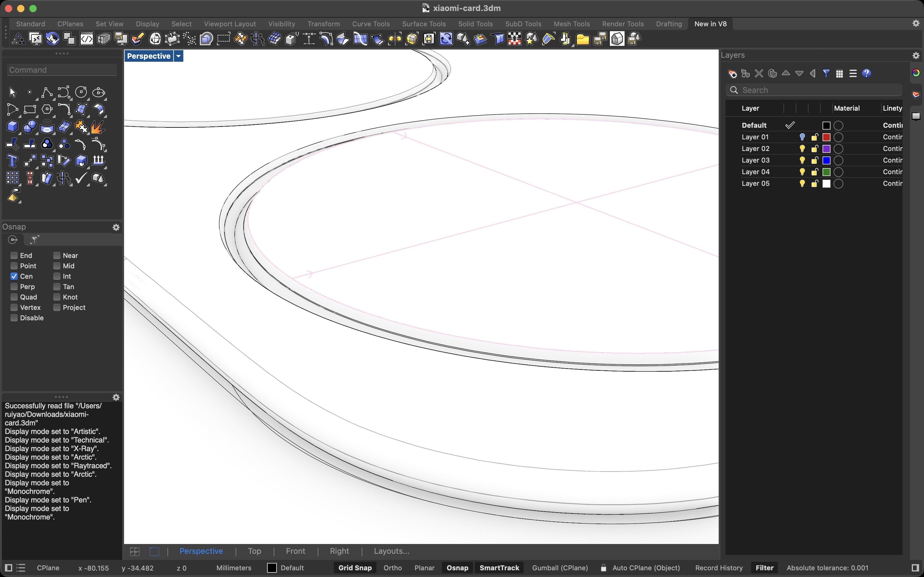This screenshot has height=577, width=924.
Task: Select the Polyline tool
Action: (46, 92)
